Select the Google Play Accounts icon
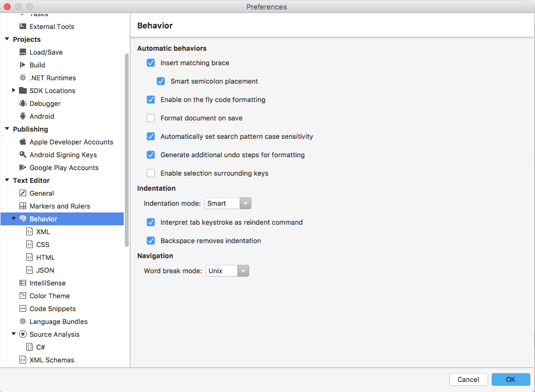This screenshot has height=392, width=535. tap(23, 167)
